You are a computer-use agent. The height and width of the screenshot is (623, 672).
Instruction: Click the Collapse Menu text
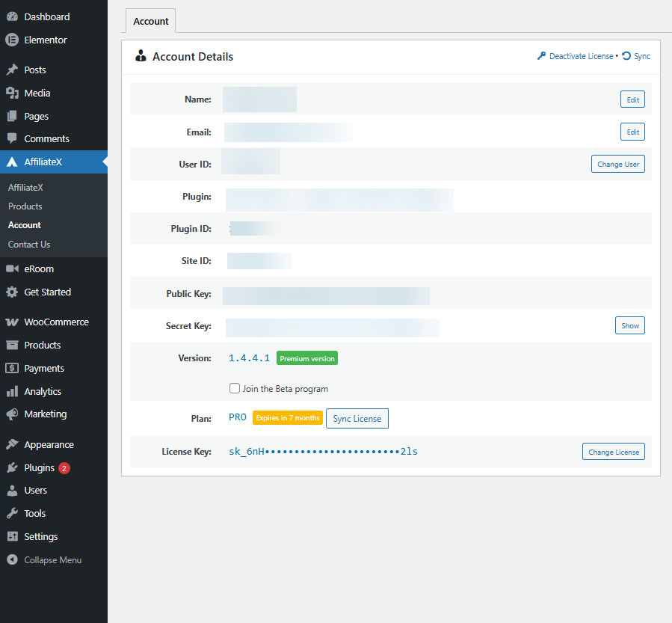(x=53, y=560)
